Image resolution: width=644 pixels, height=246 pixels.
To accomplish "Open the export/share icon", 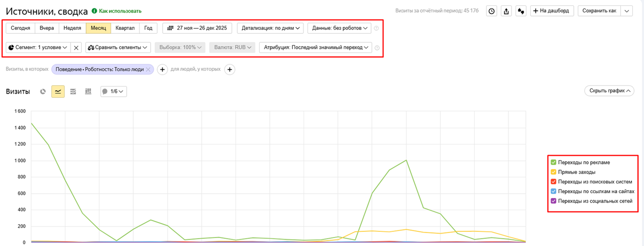I will click(x=506, y=11).
